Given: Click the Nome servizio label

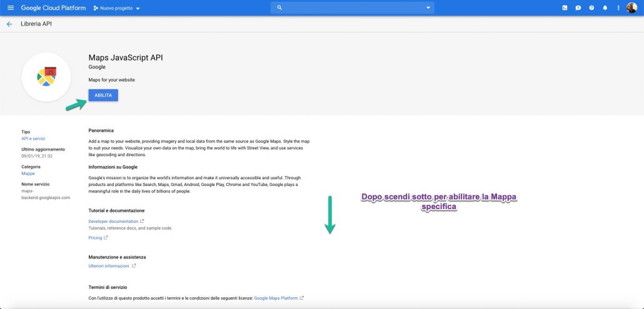Looking at the screenshot, I should pos(35,184).
